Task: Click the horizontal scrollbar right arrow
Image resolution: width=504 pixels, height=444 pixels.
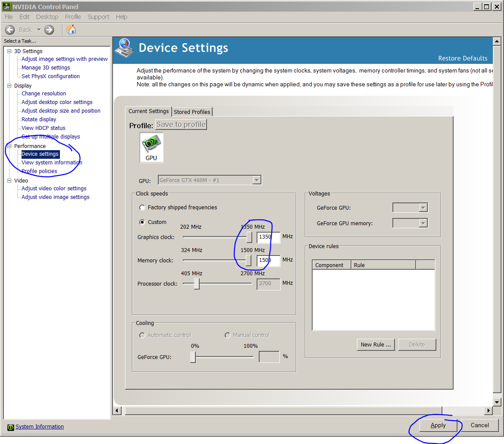Action: [x=488, y=410]
